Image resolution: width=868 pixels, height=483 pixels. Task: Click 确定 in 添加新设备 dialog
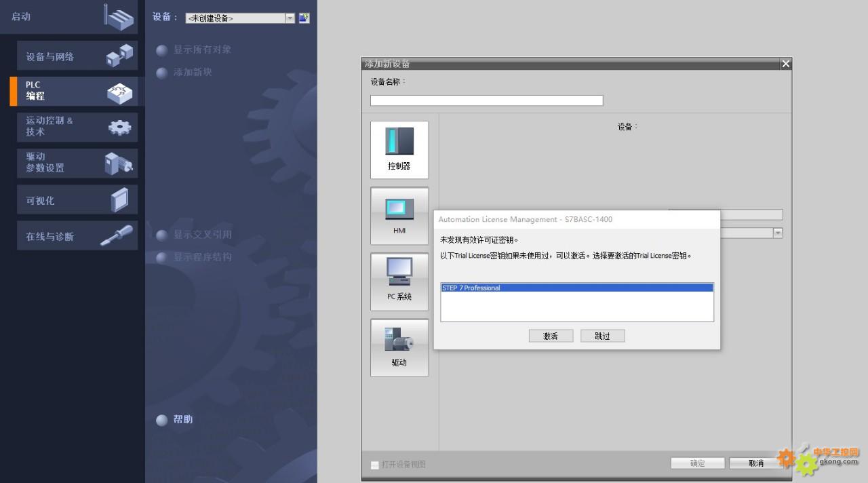point(697,463)
